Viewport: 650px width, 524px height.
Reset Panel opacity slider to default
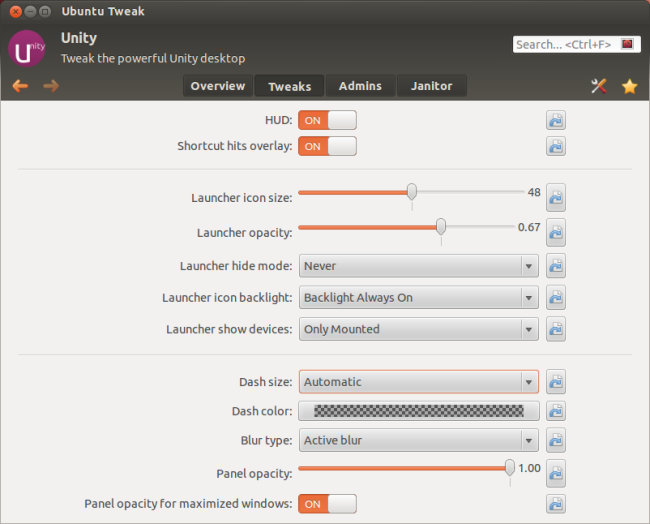tap(555, 473)
